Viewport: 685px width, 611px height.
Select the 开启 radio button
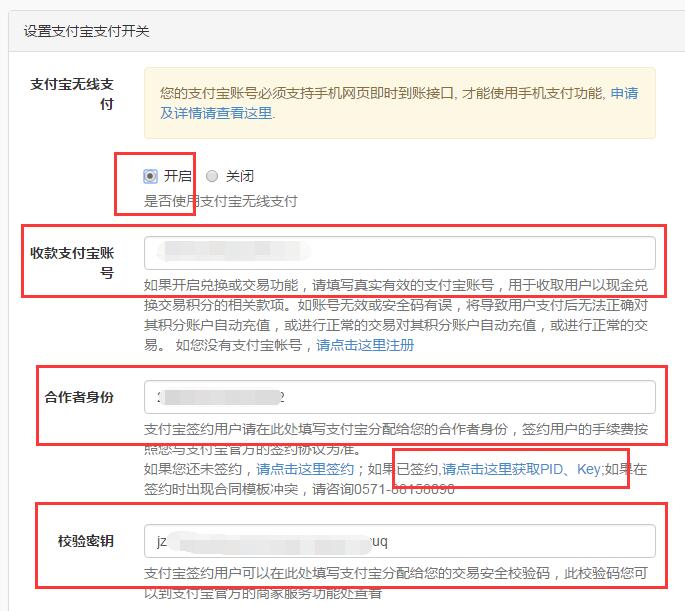coord(150,176)
